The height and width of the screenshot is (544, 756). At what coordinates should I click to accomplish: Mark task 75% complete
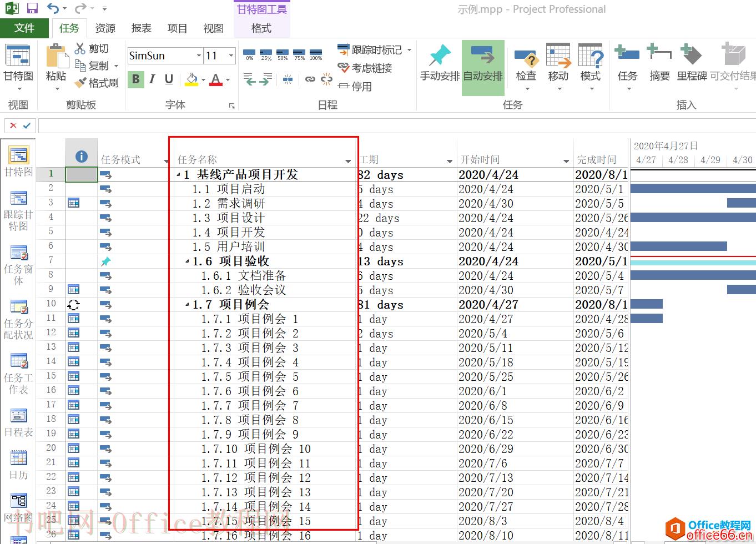[299, 54]
